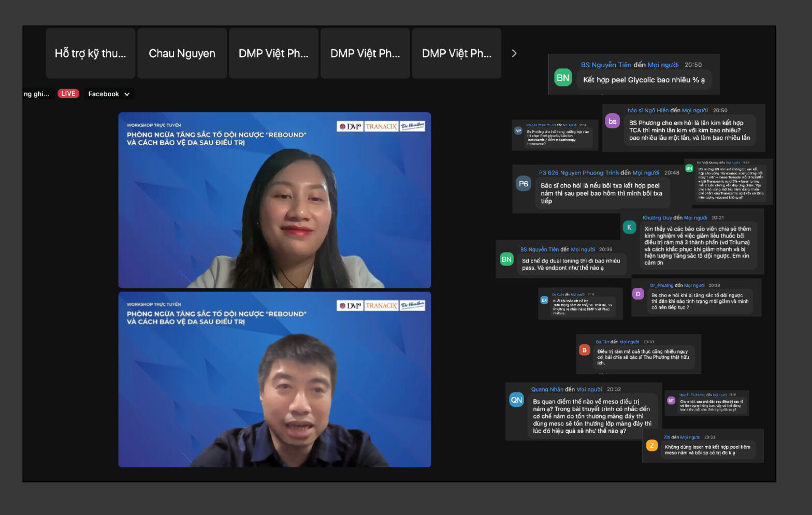Select the "Hỗ trợ kỹ thu..." participant tile

[x=91, y=53]
